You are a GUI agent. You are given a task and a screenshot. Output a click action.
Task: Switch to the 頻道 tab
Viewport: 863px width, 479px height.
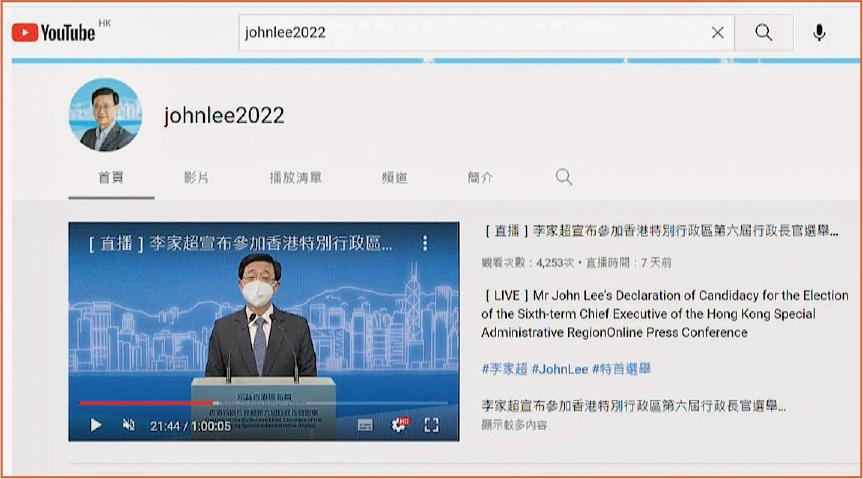point(395,177)
